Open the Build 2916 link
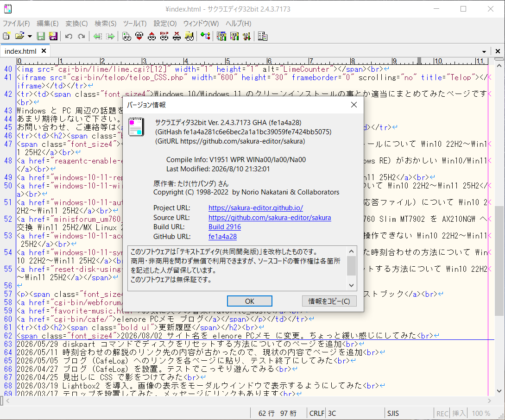The image size is (505, 420). 225,227
